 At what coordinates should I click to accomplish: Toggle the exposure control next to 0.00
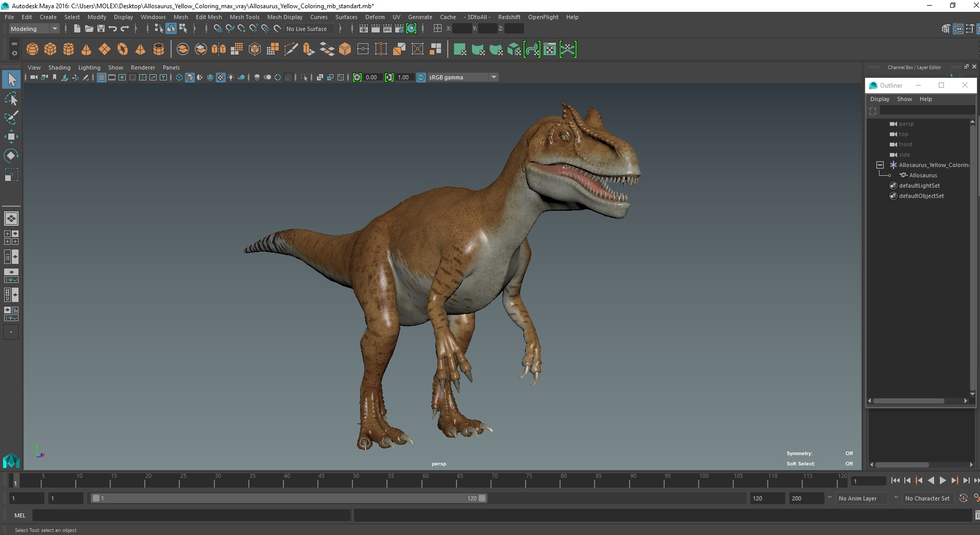pos(357,77)
